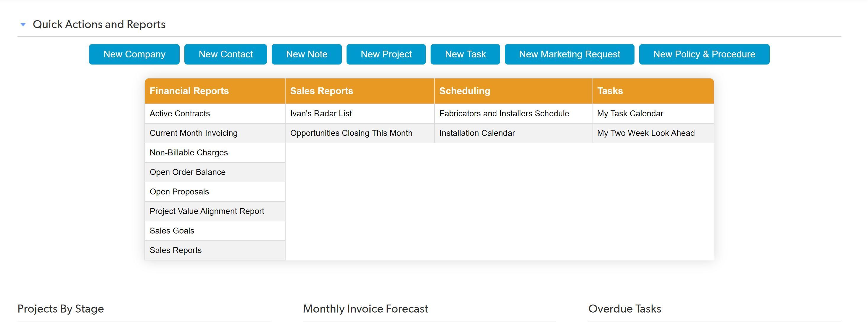Select Open Proposals report
The image size is (868, 322).
pyautogui.click(x=179, y=192)
